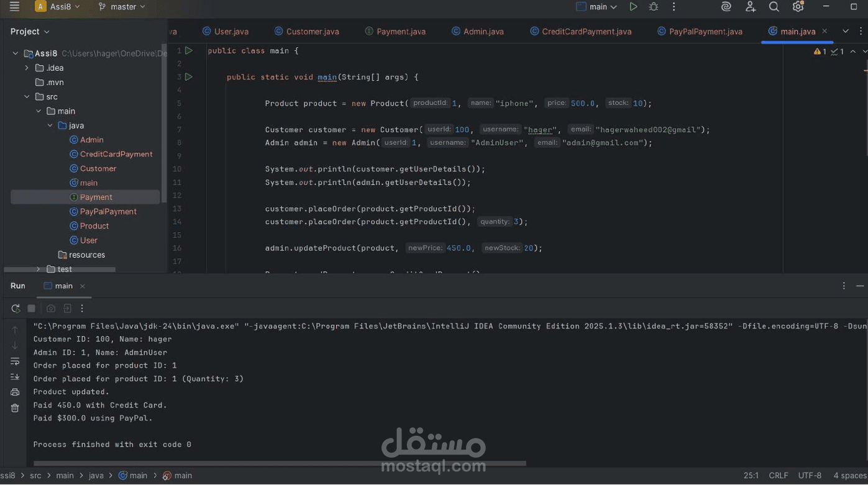Print the console output

coord(15,392)
